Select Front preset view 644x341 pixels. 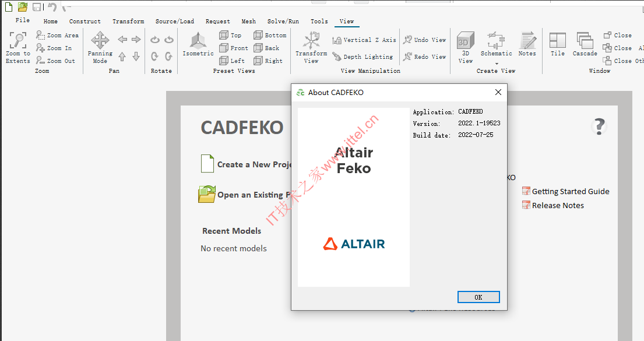click(234, 48)
